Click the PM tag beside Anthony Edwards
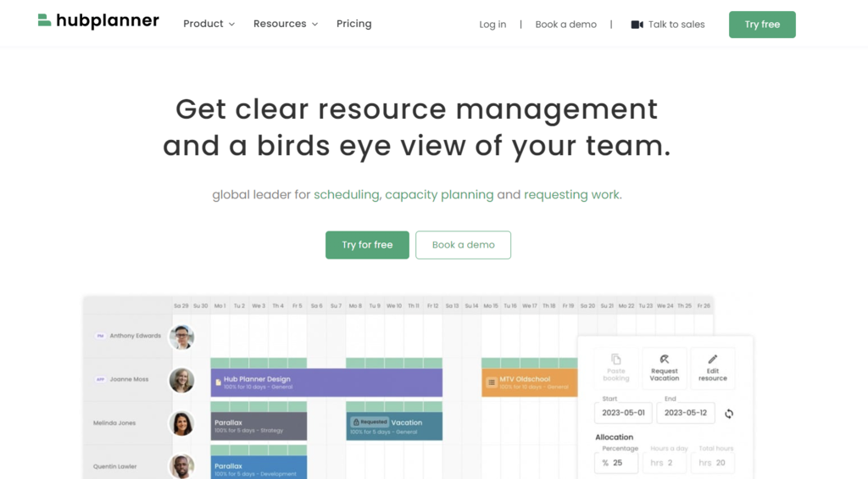The image size is (868, 479). click(100, 336)
